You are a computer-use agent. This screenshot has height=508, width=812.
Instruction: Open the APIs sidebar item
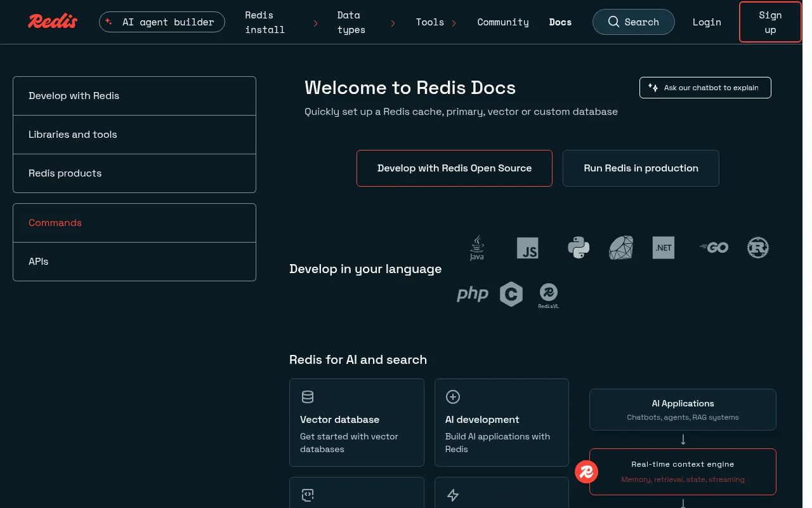tap(134, 262)
